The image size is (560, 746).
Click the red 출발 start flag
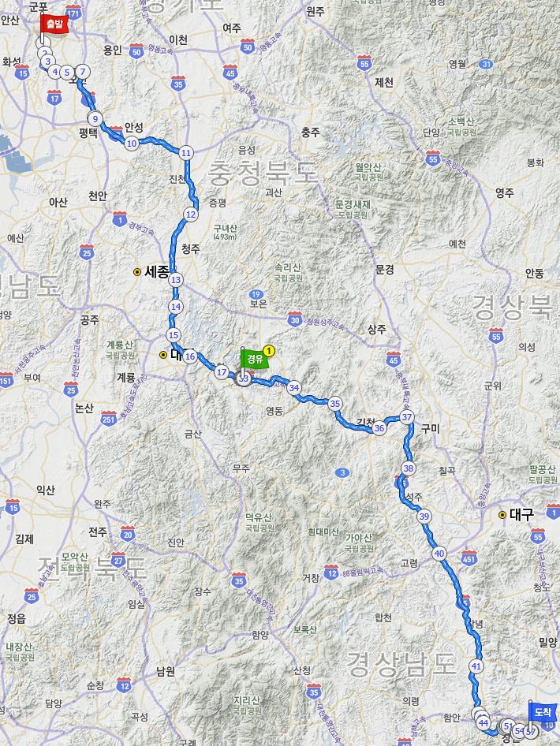pyautogui.click(x=54, y=24)
